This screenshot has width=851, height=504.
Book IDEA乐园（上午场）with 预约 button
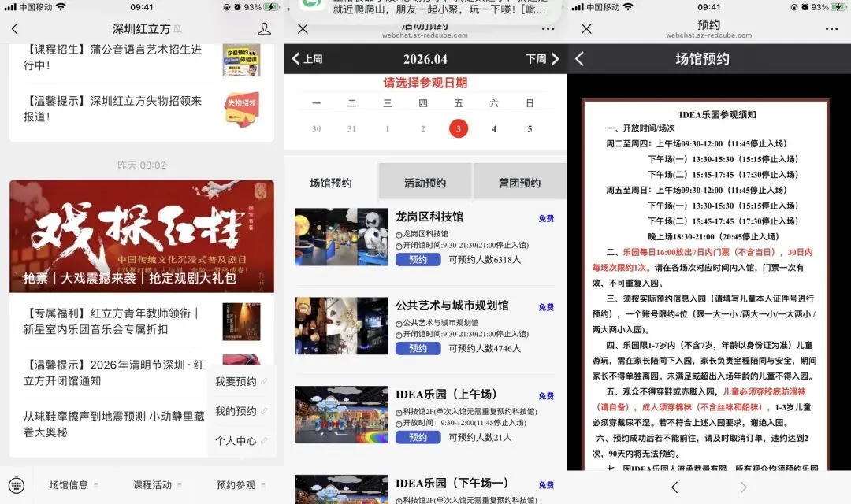coord(418,437)
